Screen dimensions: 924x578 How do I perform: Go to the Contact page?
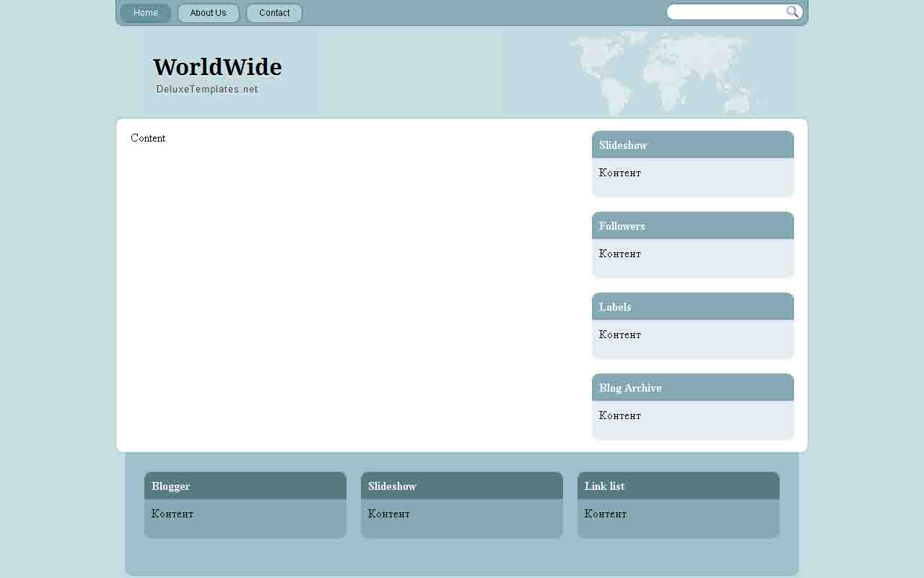274,12
